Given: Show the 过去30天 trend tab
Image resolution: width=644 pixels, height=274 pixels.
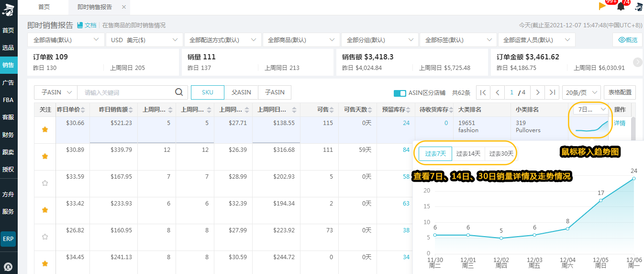Looking at the screenshot, I should [x=501, y=154].
